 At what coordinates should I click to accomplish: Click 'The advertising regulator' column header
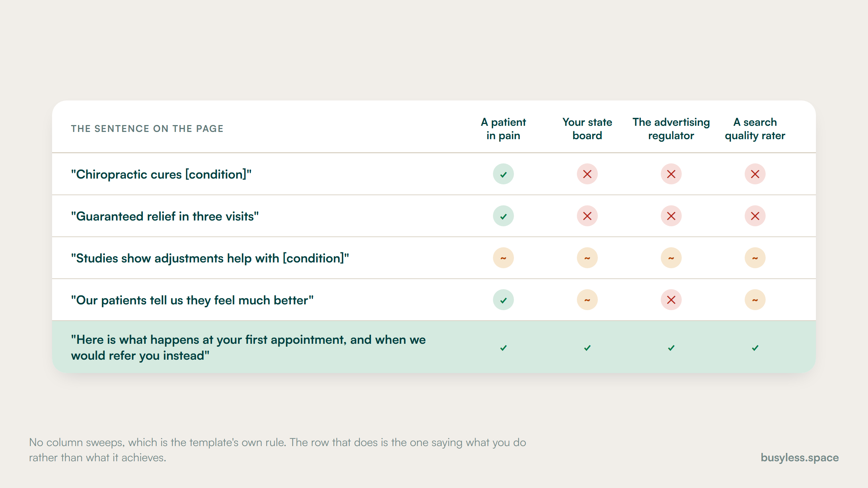coord(671,129)
